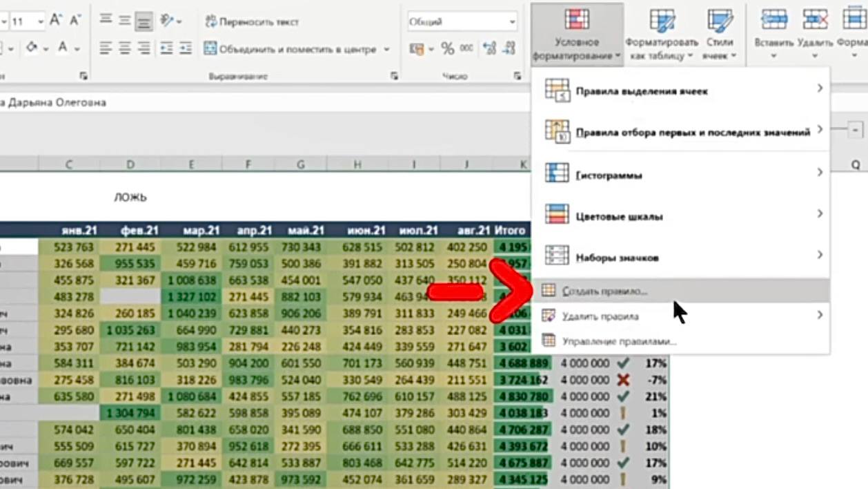Select column H header
The image size is (868, 489).
click(x=357, y=164)
